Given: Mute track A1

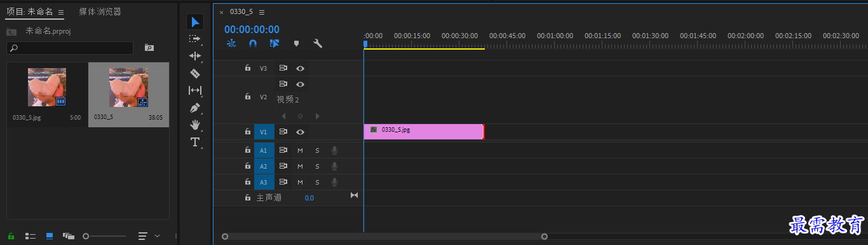Looking at the screenshot, I should point(300,150).
